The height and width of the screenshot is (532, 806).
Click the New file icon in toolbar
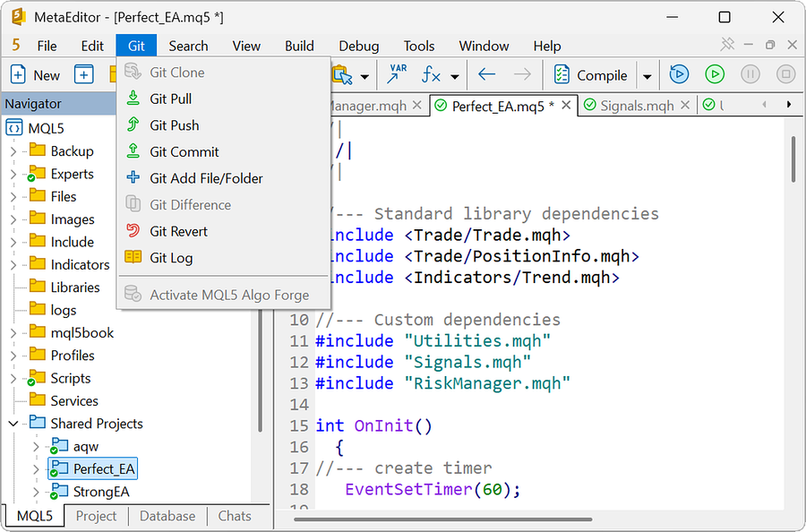pos(18,74)
